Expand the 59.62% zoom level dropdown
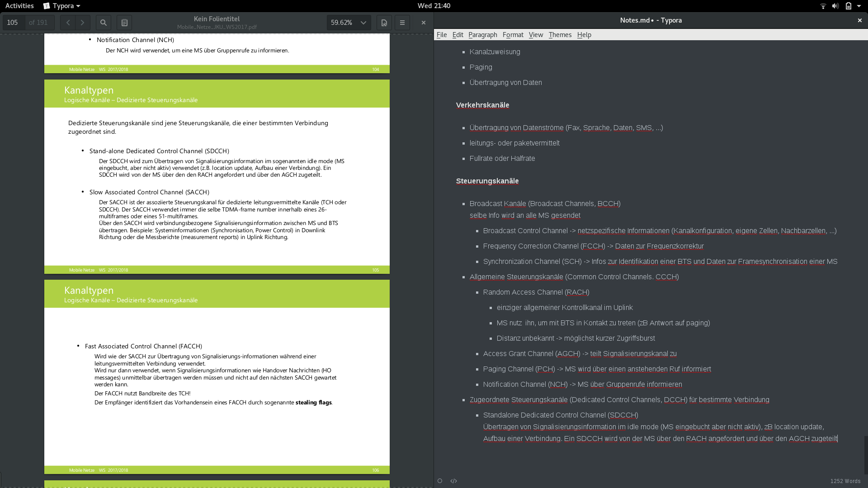 pyautogui.click(x=363, y=23)
